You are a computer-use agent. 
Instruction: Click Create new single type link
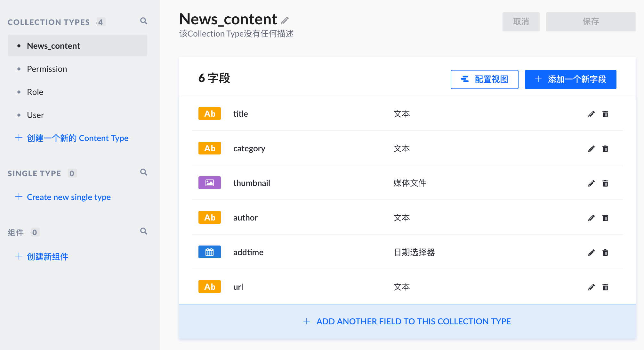click(68, 197)
